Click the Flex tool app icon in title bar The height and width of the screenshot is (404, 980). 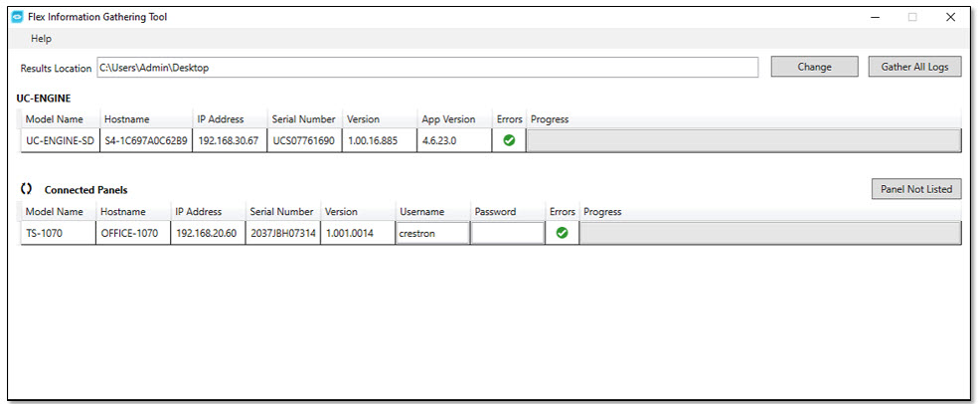point(16,17)
